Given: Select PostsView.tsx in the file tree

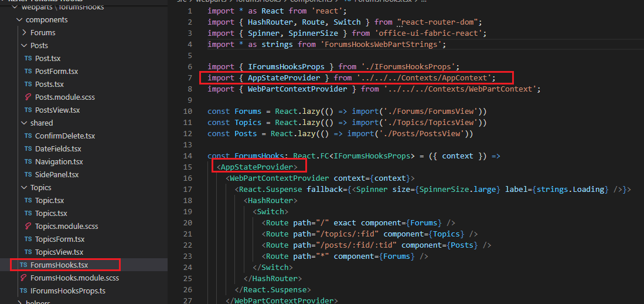Looking at the screenshot, I should click(x=57, y=110).
